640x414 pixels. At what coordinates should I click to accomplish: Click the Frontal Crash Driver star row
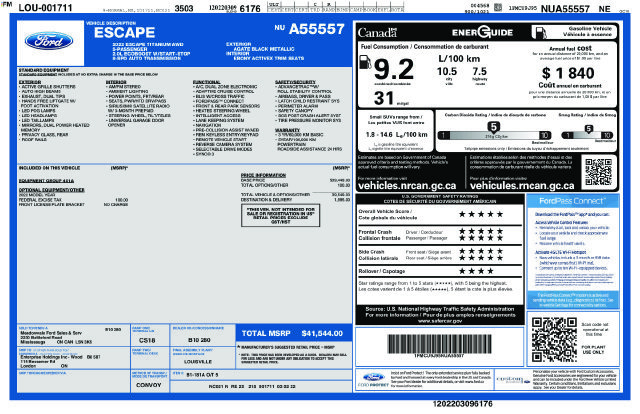click(x=481, y=231)
